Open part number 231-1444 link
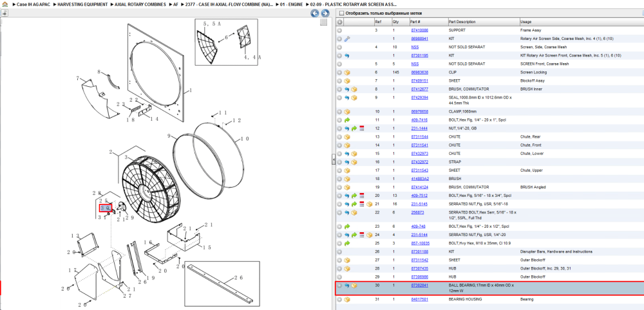The width and height of the screenshot is (644, 310). pyautogui.click(x=419, y=129)
